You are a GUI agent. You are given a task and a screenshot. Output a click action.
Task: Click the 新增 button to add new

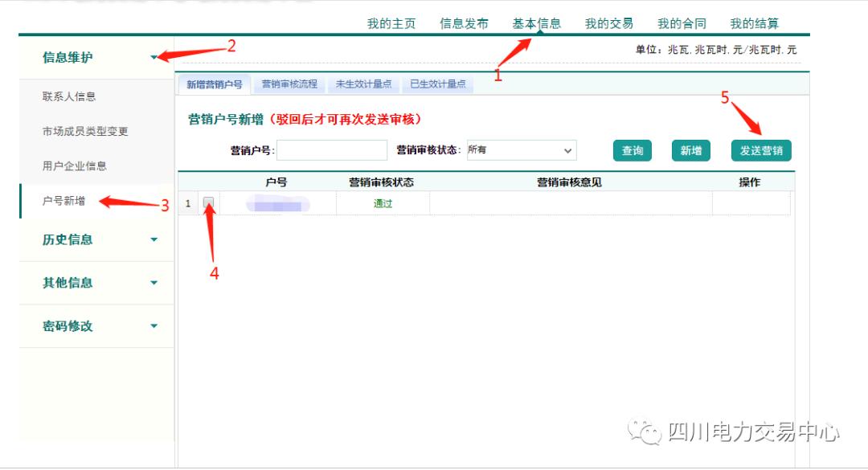click(690, 150)
